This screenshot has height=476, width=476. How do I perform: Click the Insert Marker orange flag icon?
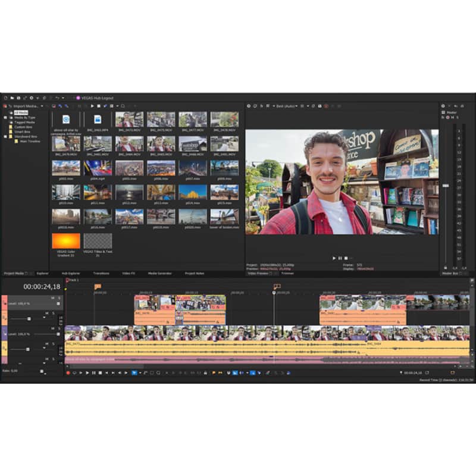[214, 373]
